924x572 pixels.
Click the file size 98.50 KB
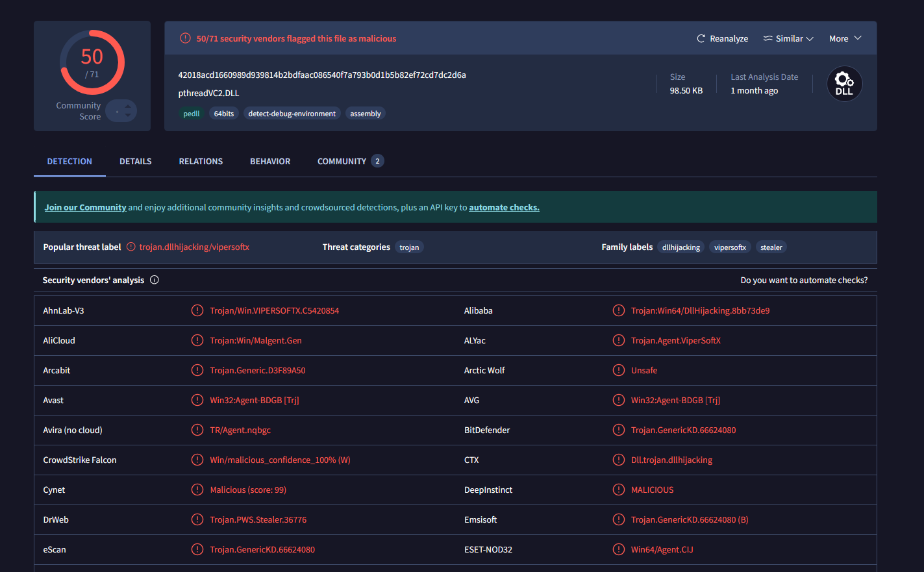pyautogui.click(x=686, y=90)
